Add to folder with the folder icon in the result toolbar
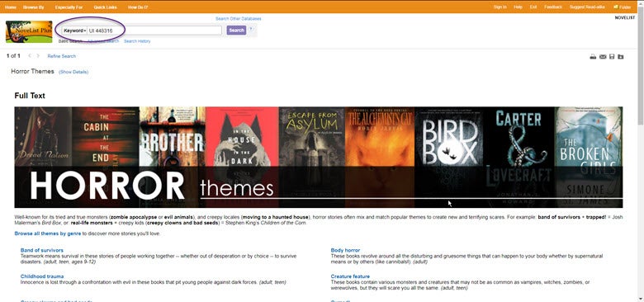 point(621,57)
